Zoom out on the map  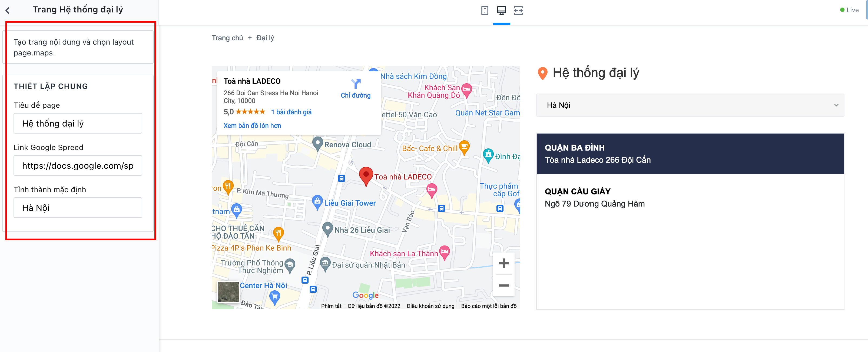(x=503, y=285)
